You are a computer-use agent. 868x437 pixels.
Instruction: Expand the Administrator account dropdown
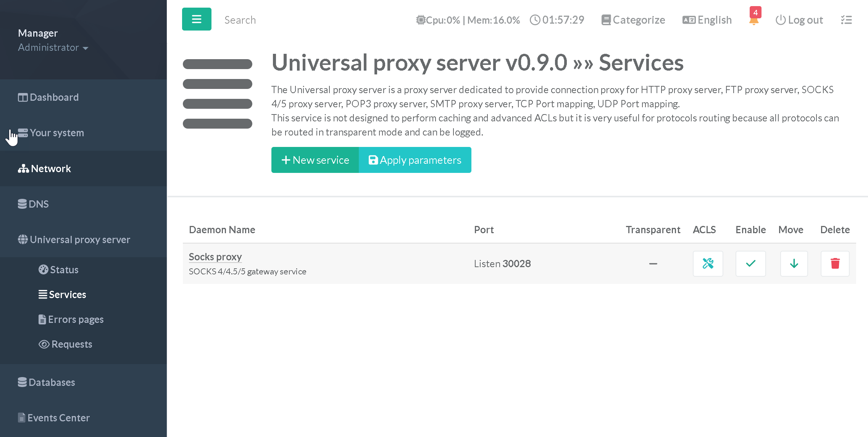point(53,48)
